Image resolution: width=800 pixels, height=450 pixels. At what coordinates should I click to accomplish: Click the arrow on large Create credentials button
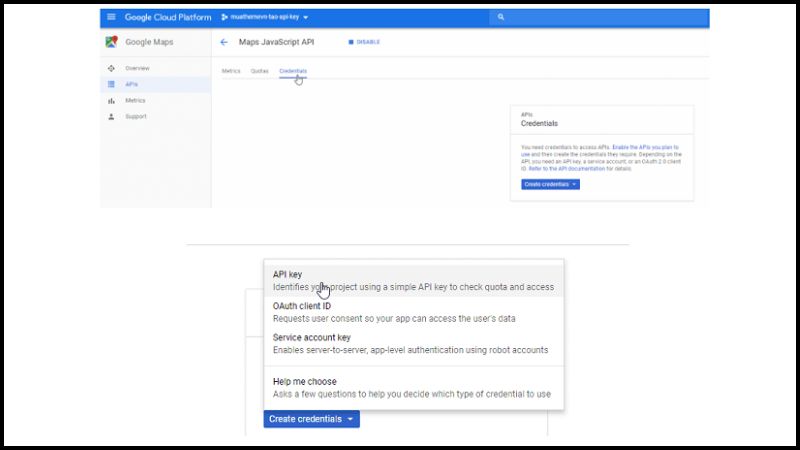click(351, 419)
